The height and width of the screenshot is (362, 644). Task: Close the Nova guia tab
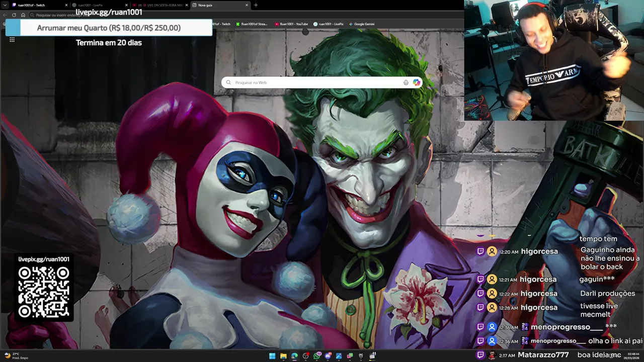pos(247,5)
